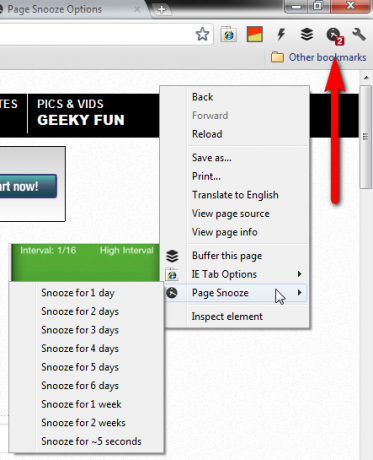Open the IE Tab extension icon

point(229,34)
